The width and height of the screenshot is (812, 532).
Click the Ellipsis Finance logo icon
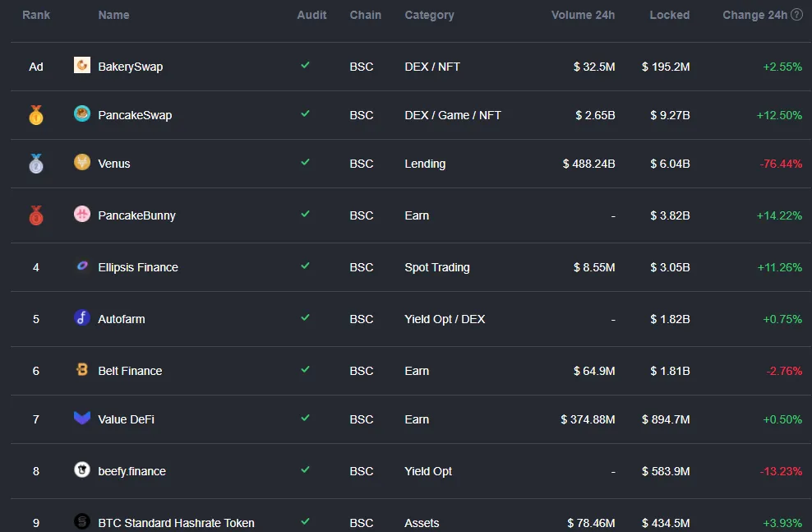(x=82, y=266)
